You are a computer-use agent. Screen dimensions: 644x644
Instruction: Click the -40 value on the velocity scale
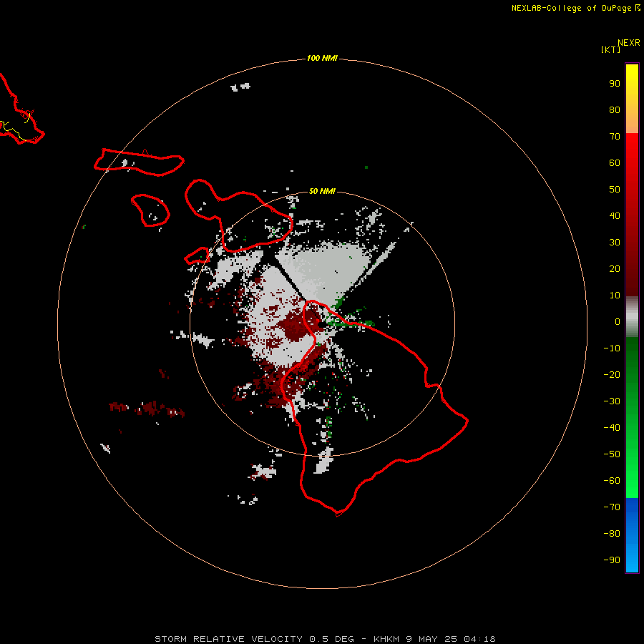coord(612,428)
